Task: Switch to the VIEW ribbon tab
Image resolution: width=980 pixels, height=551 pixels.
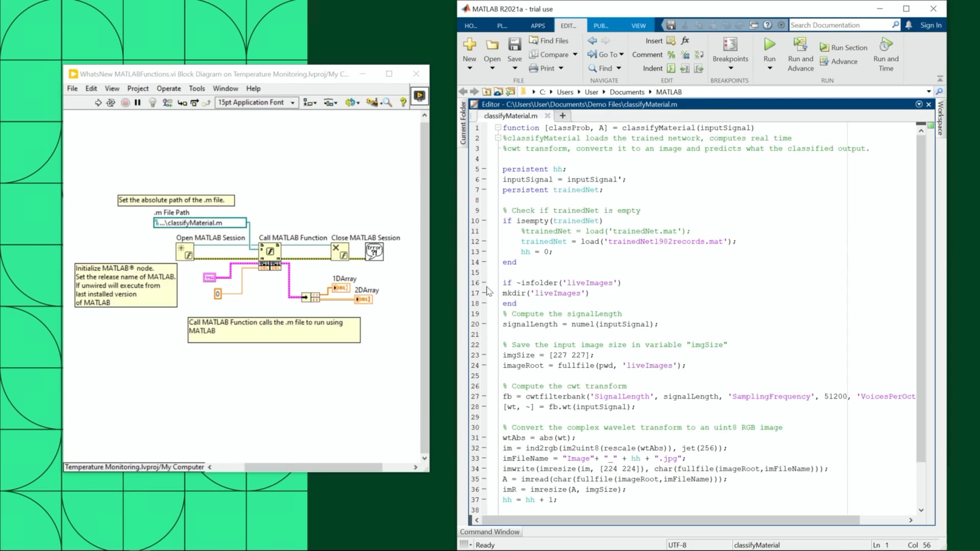Action: click(x=638, y=26)
